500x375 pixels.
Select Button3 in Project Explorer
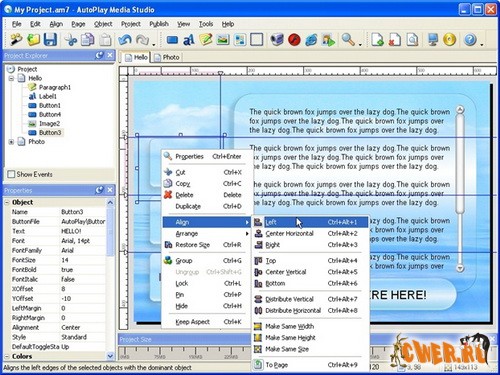pyautogui.click(x=50, y=133)
